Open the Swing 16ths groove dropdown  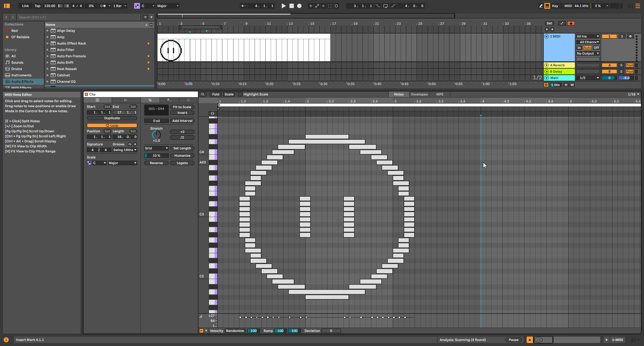click(x=125, y=150)
